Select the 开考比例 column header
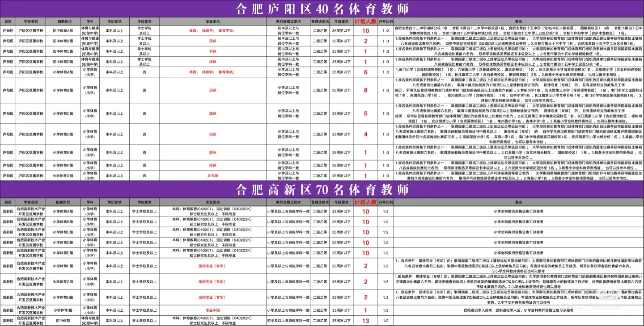 click(386, 20)
